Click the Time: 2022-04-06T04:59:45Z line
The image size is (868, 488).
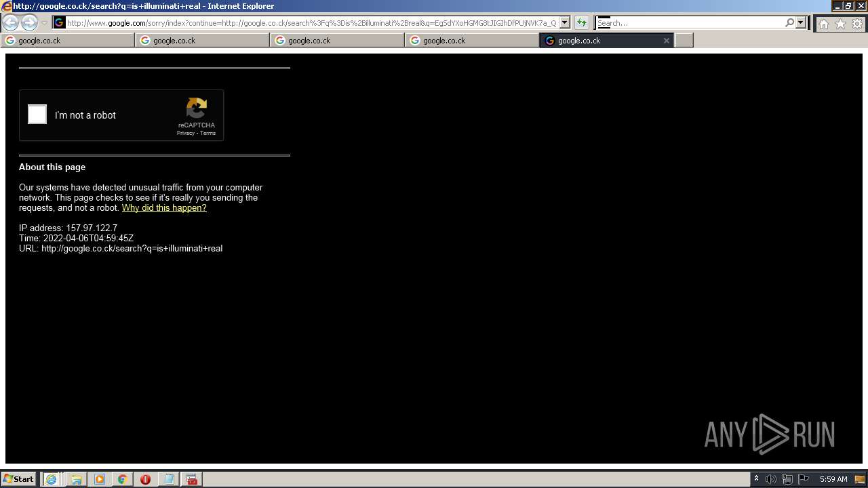coord(76,239)
